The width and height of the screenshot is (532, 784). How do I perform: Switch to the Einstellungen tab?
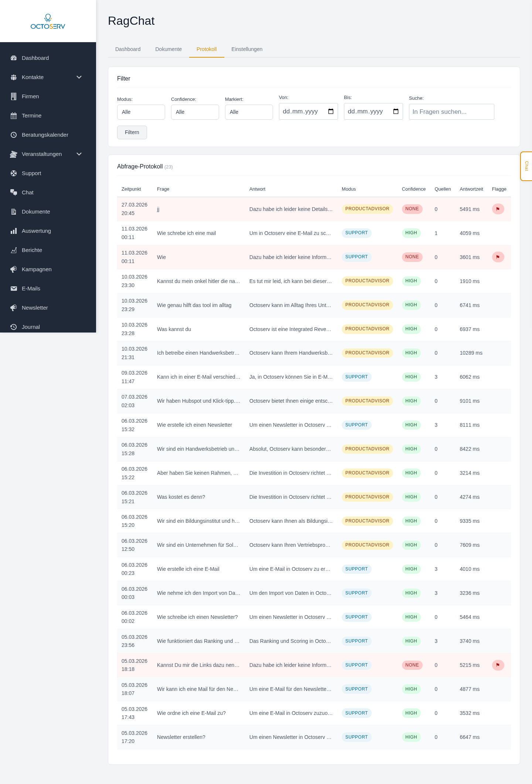(x=247, y=49)
